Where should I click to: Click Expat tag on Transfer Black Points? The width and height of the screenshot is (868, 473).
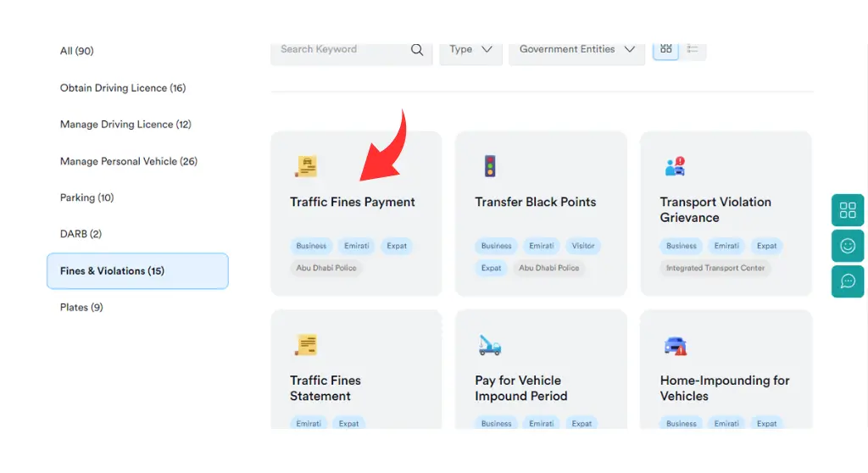[491, 268]
